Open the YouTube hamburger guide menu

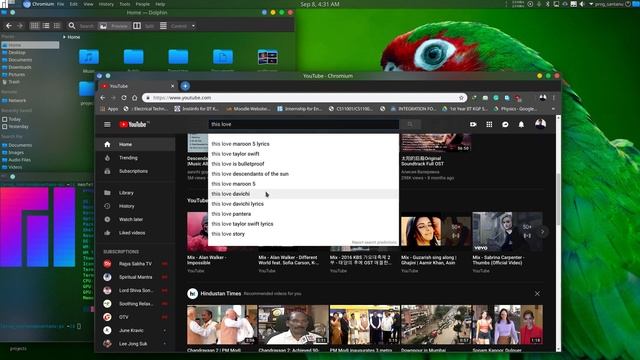(x=107, y=124)
